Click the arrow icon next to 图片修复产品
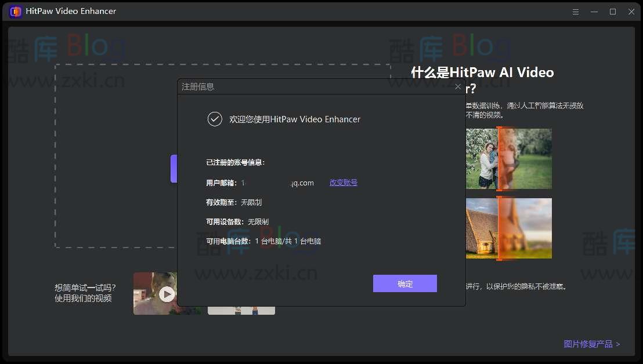This screenshot has height=364, width=643. click(619, 343)
